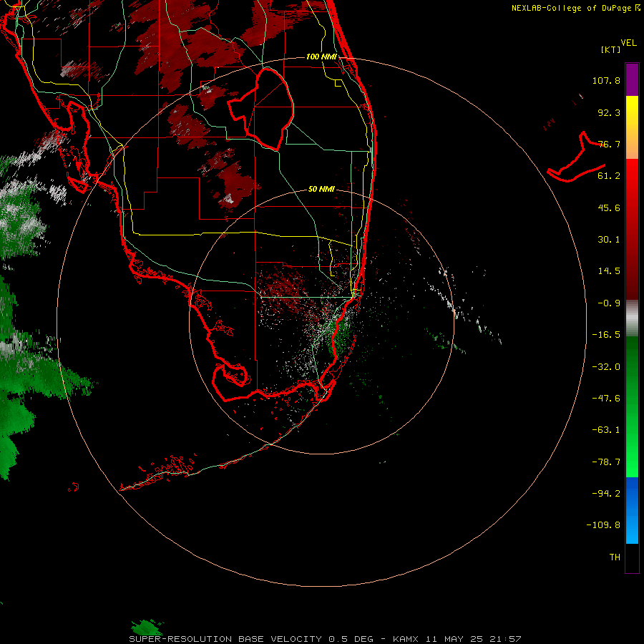The height and width of the screenshot is (644, 644).
Task: Click the -32.0 velocity scale value
Action: click(606, 367)
